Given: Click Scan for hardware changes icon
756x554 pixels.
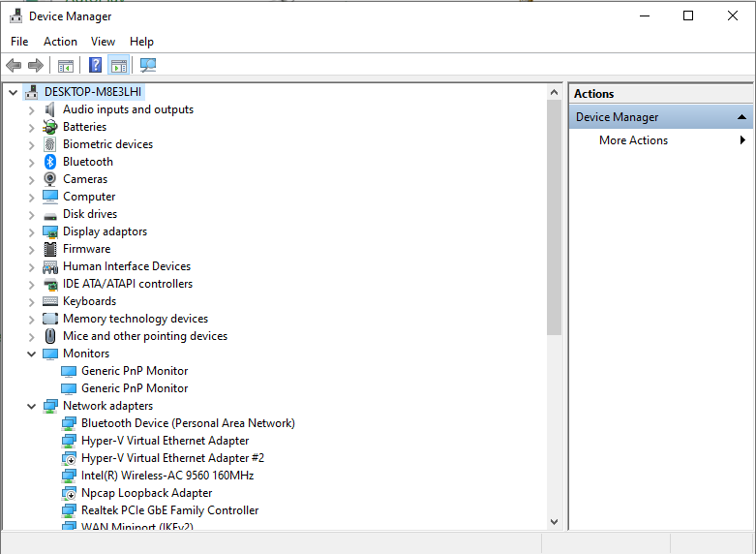Looking at the screenshot, I should click(x=148, y=65).
